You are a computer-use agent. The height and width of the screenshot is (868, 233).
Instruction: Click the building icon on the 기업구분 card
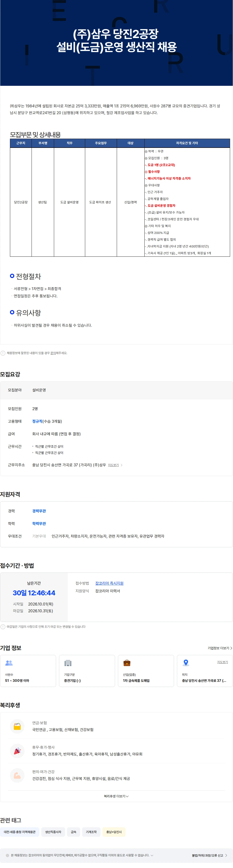pyautogui.click(x=68, y=663)
